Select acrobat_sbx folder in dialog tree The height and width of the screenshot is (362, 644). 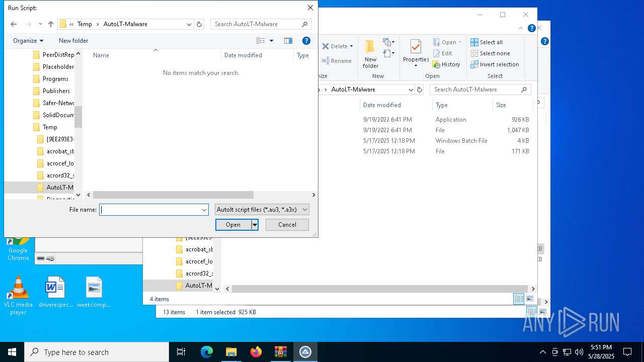pyautogui.click(x=56, y=151)
